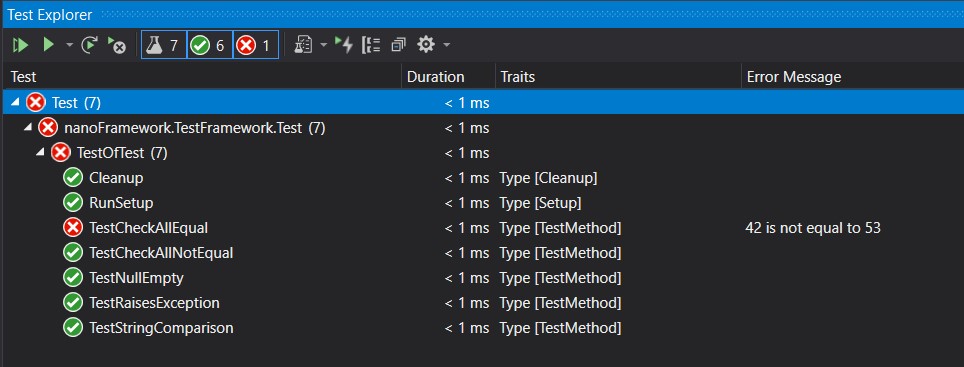
Task: Select the TestNullEmpty test
Action: tap(482, 278)
